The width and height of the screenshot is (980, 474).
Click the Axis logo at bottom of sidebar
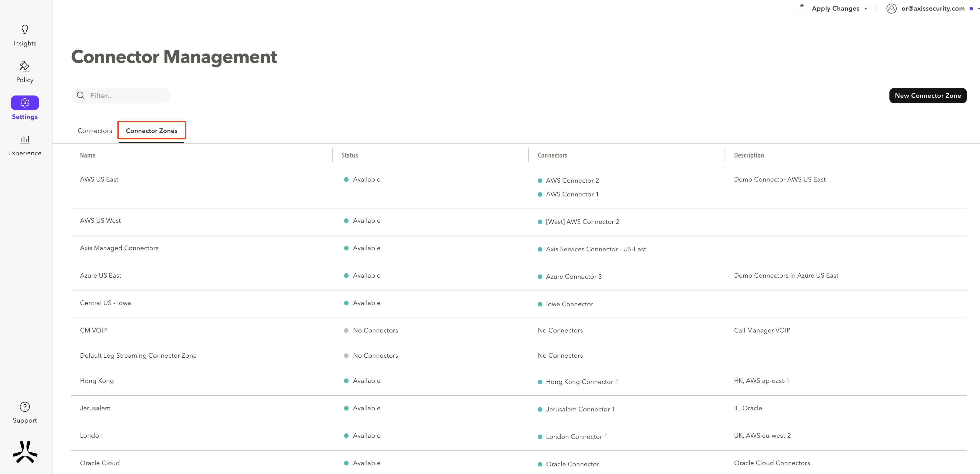25,452
